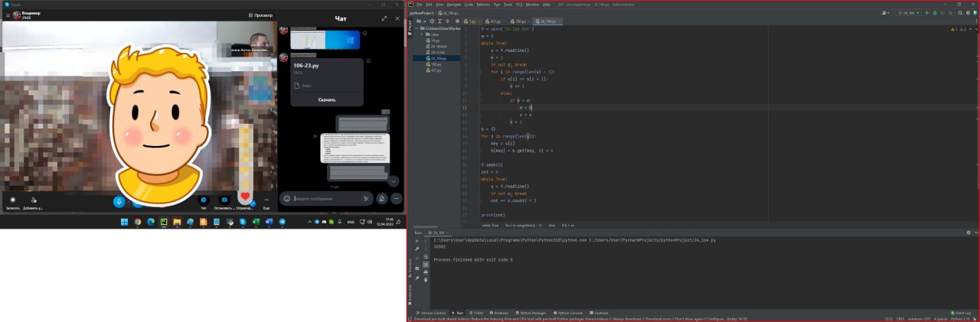Click the attach file icon in the Skype chat
This screenshot has width=980, height=322.
pos(381,198)
